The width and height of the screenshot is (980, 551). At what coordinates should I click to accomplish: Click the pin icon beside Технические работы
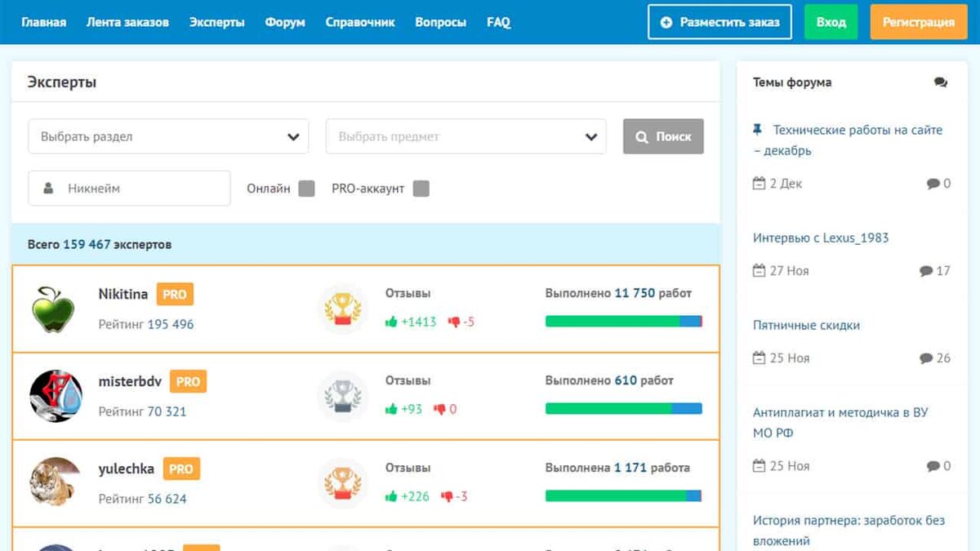coord(758,130)
